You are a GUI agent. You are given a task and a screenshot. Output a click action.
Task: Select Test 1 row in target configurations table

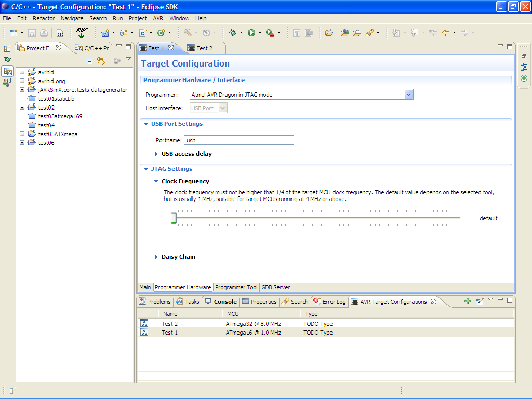click(x=326, y=332)
